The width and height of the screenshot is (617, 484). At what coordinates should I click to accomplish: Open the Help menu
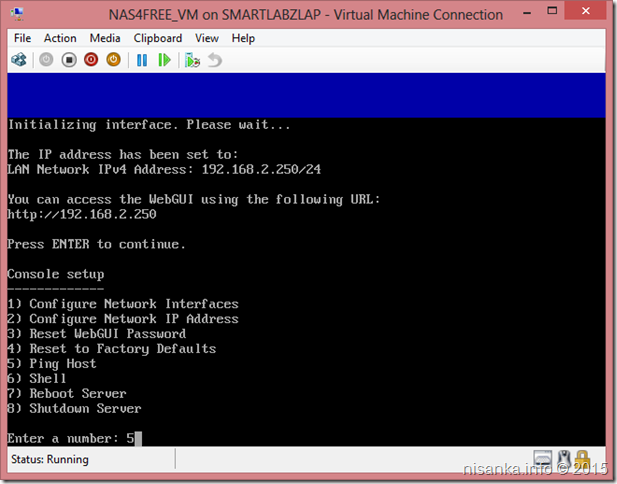[x=243, y=38]
